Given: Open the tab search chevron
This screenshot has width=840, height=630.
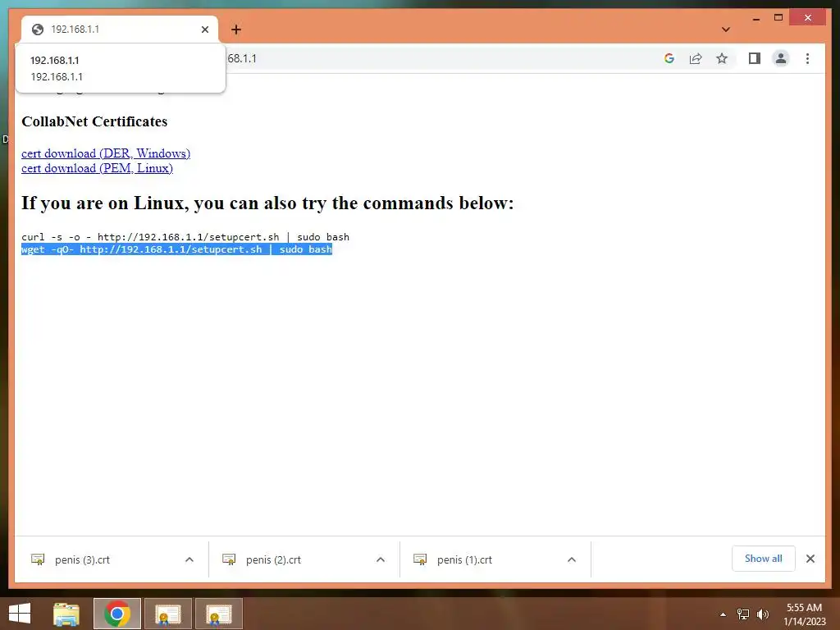Looking at the screenshot, I should point(726,30).
